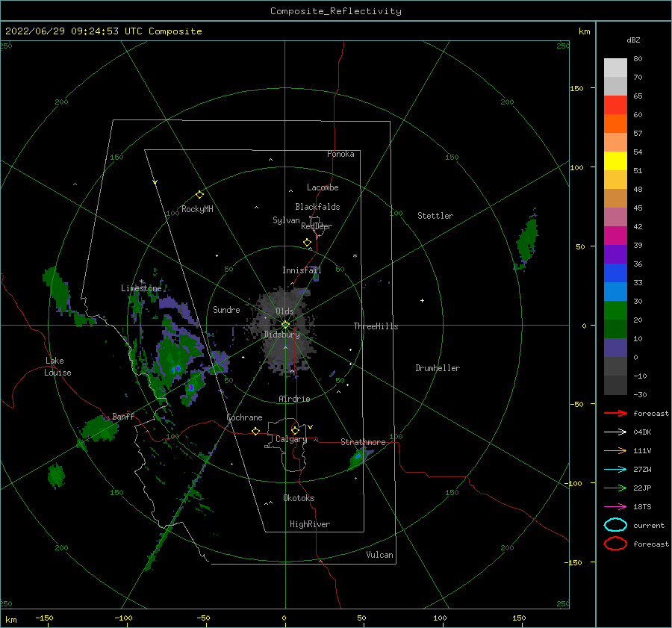Click the lightest gray swatch below 80
Image resolution: width=672 pixels, height=628 pixels.
(x=615, y=68)
